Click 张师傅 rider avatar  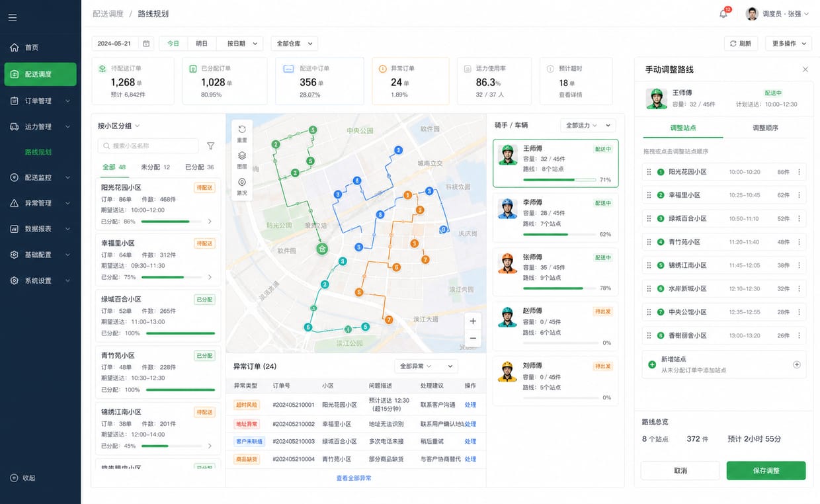point(507,263)
